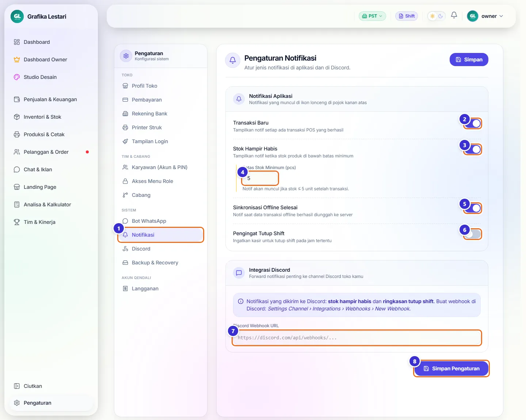
Task: Click the Penjualan & Keuangan wallet icon
Action: tap(17, 99)
